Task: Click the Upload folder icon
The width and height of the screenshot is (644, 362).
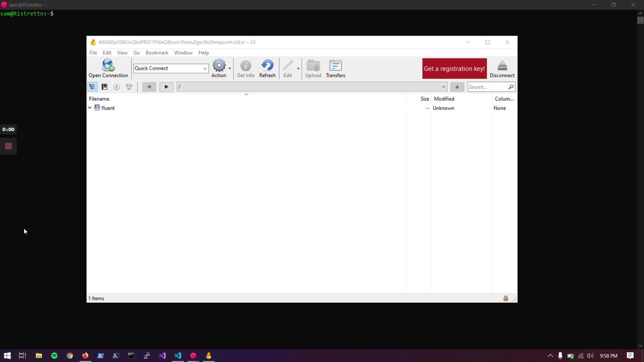Action: click(313, 65)
